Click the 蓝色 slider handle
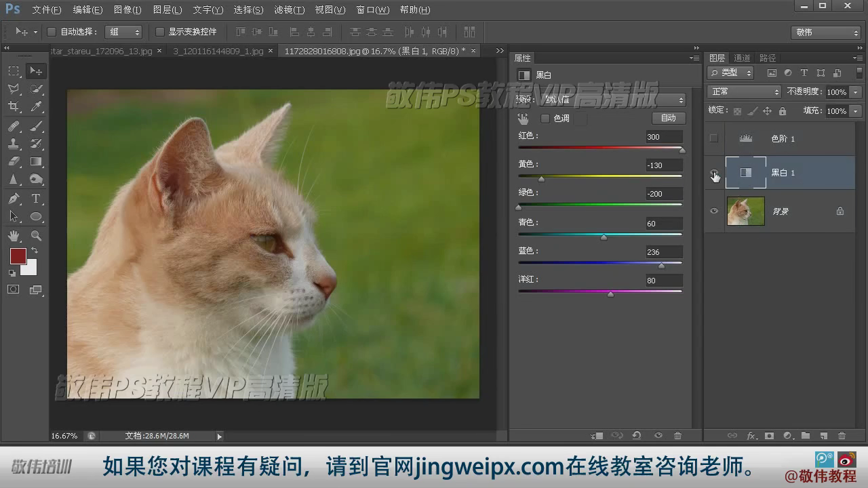 tap(661, 266)
